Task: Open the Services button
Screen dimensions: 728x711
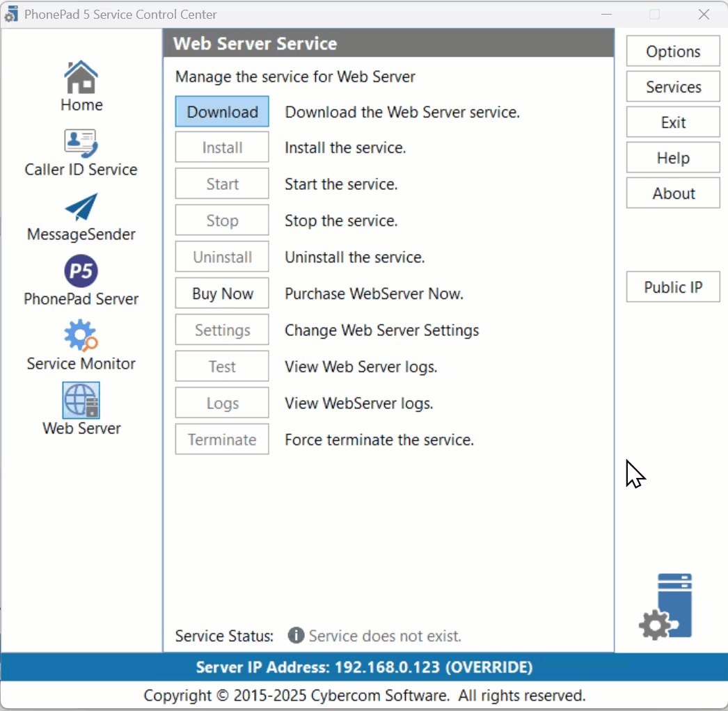Action: pyautogui.click(x=673, y=86)
